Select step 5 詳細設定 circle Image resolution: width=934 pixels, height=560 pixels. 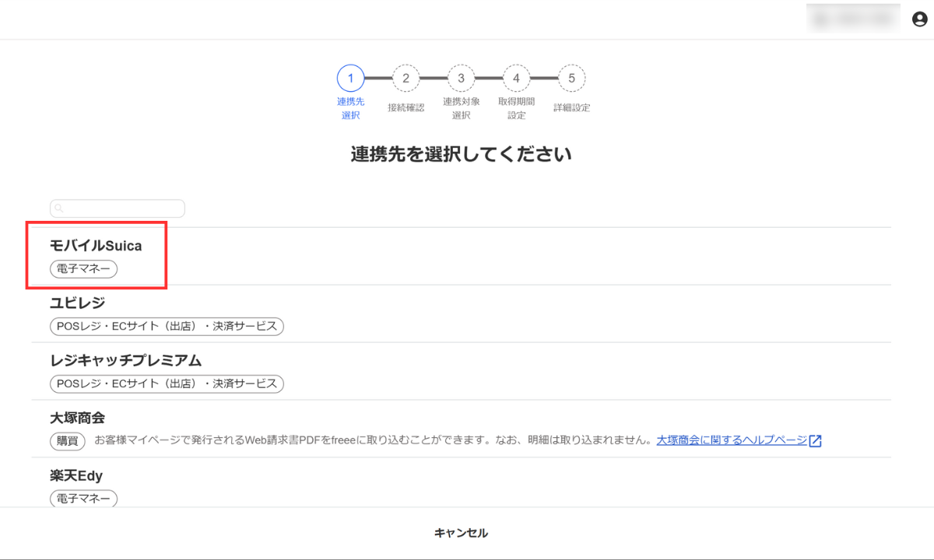[571, 78]
